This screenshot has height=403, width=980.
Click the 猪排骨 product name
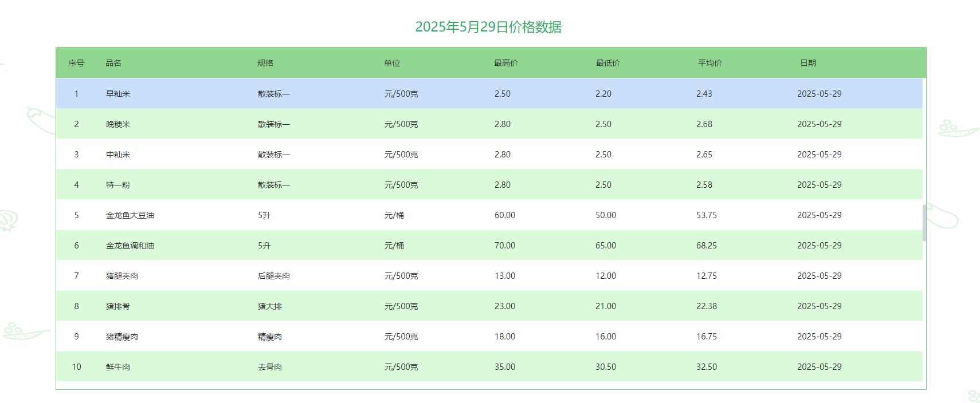[118, 306]
